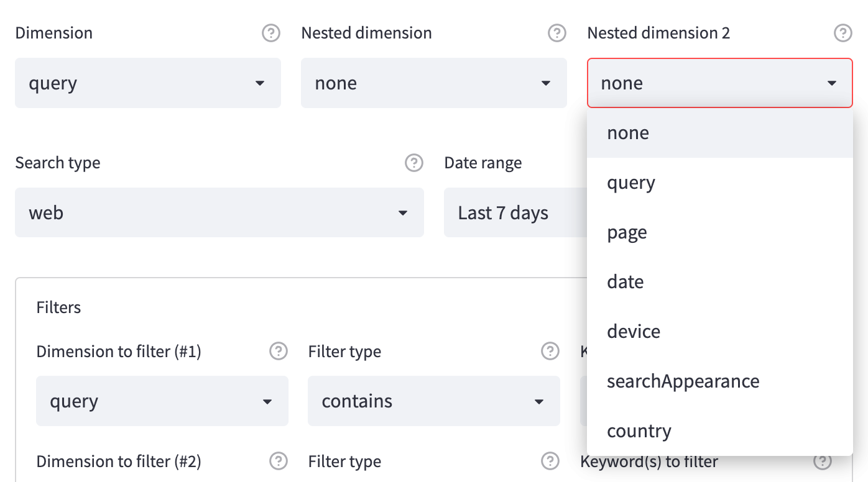Show help for Dimension to filter (#2)
The height and width of the screenshot is (482, 868).
(278, 462)
